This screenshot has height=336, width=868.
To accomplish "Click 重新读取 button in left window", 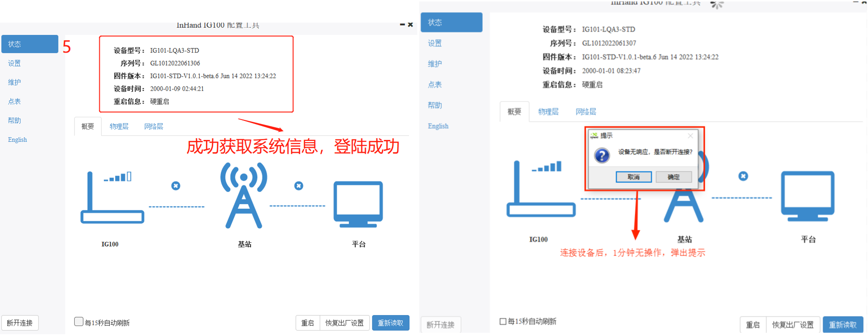I will pos(390,323).
